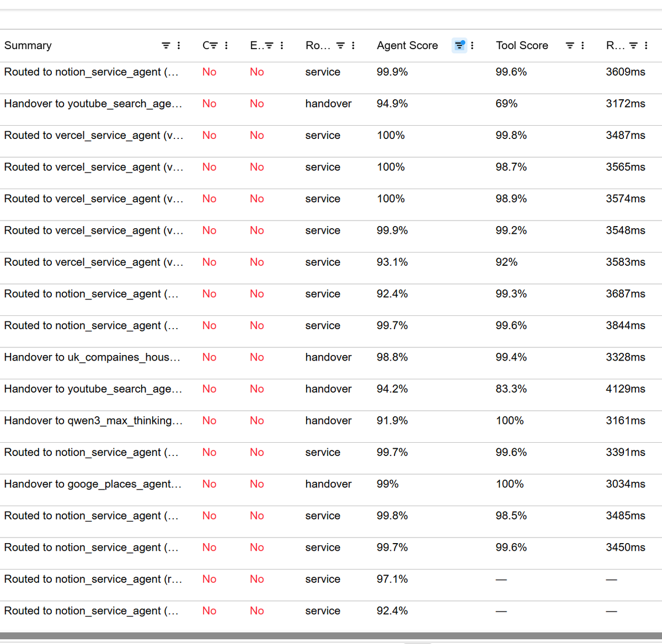Click the 3450ms response time cell
This screenshot has height=644, width=662.
(x=626, y=548)
